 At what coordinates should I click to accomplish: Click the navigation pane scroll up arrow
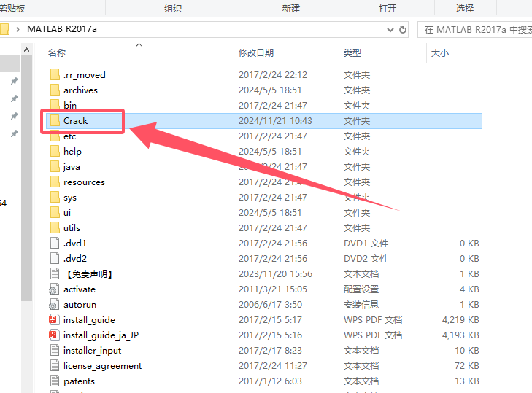coord(26,50)
